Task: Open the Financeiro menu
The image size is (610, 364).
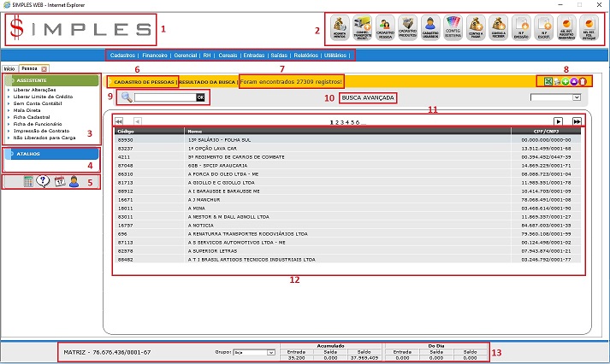Action: [x=154, y=56]
